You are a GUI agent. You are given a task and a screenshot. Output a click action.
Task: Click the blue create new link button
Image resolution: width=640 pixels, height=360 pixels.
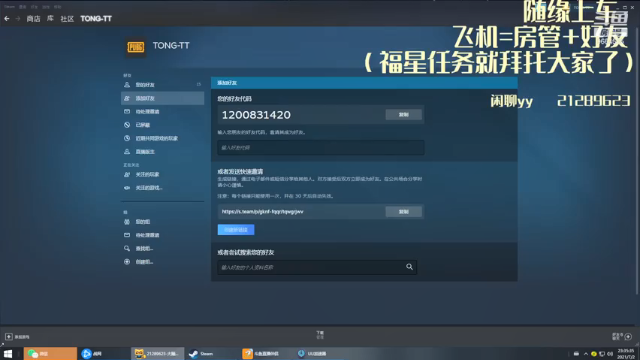tap(236, 230)
